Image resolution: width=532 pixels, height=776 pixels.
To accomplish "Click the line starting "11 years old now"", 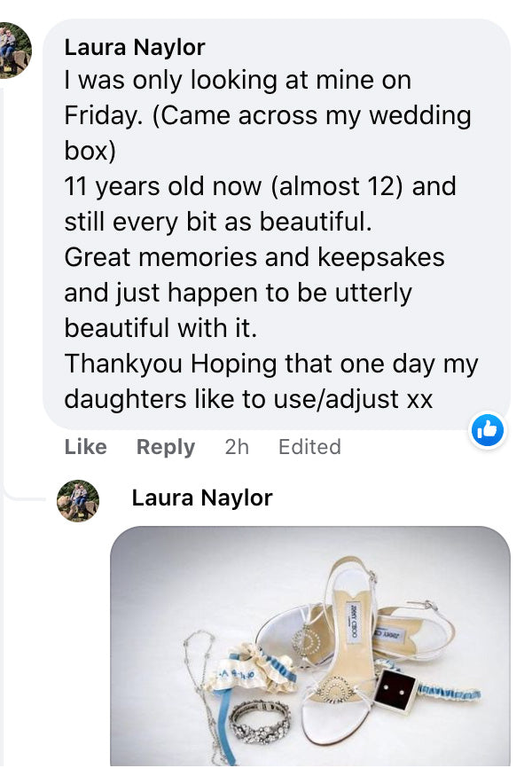I will pyautogui.click(x=260, y=187).
